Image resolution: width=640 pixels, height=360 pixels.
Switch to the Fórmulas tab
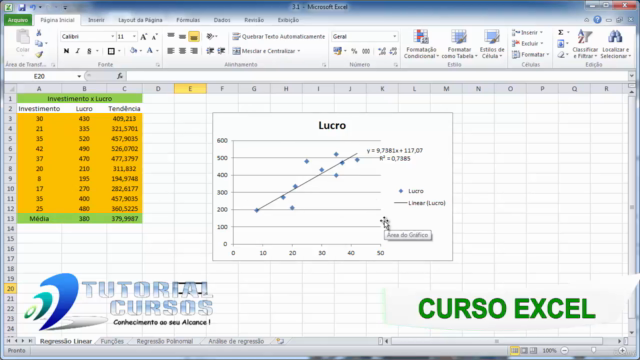pos(188,20)
